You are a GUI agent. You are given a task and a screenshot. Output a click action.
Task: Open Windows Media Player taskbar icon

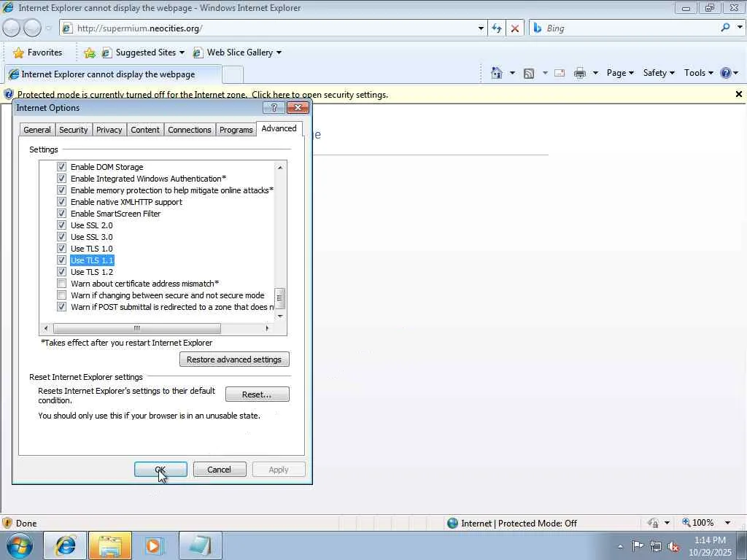click(155, 545)
